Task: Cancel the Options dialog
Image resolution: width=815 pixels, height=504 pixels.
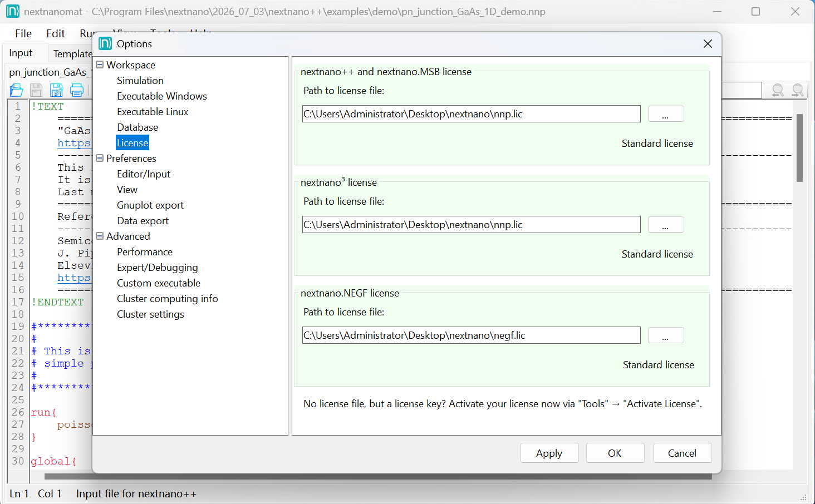Action: coord(683,453)
